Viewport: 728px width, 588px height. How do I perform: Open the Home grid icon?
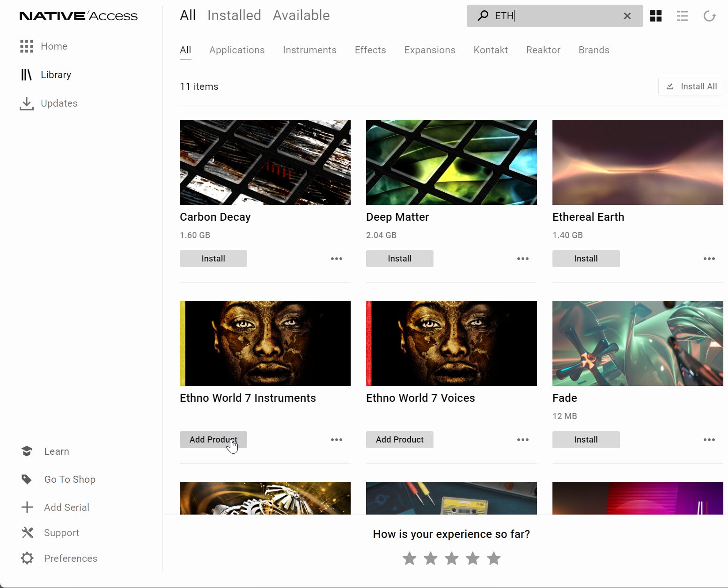(x=27, y=46)
